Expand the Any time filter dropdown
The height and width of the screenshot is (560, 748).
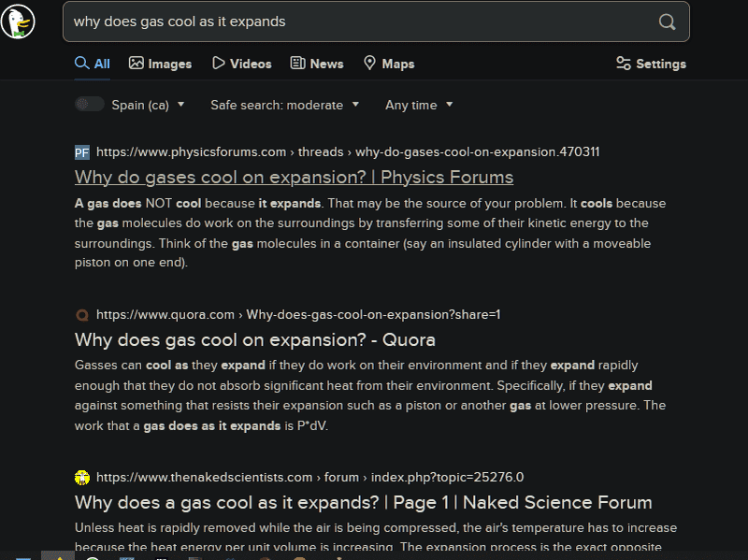(x=418, y=105)
